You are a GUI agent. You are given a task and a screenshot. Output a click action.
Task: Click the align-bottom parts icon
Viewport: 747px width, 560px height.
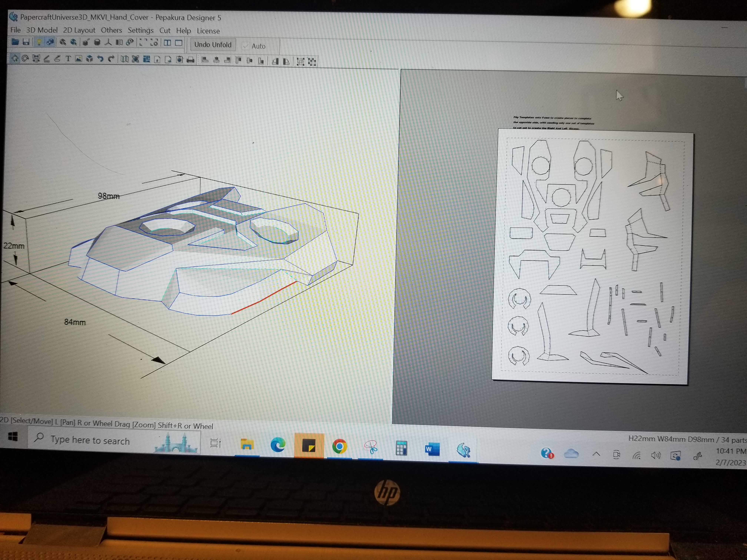tap(261, 61)
